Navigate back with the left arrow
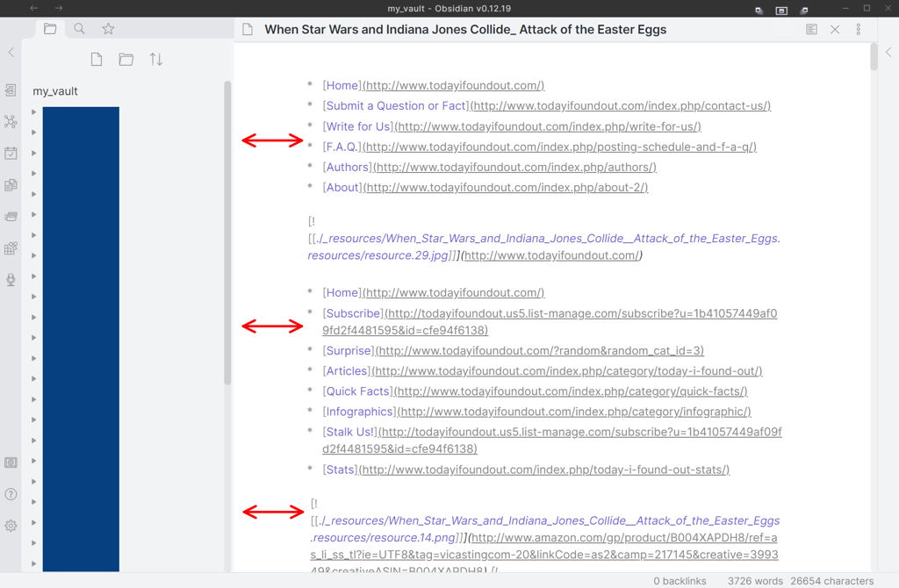Screen dimensions: 899x588 click(x=34, y=8)
